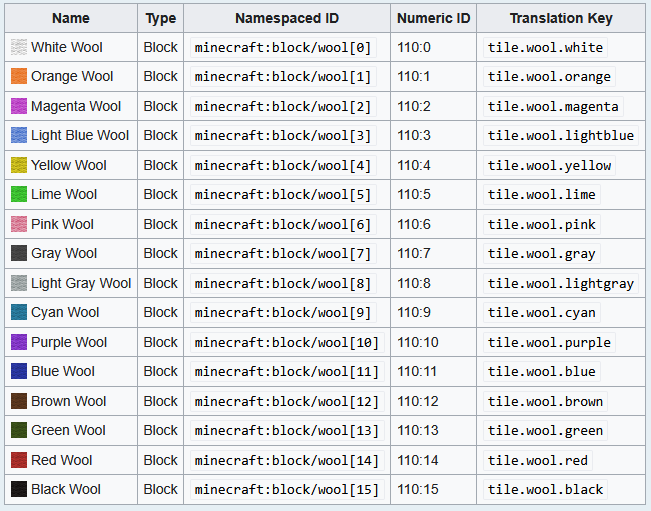Screen dimensions: 651x511
Task: Open the Green Wool link
Action: pyautogui.click(x=68, y=430)
